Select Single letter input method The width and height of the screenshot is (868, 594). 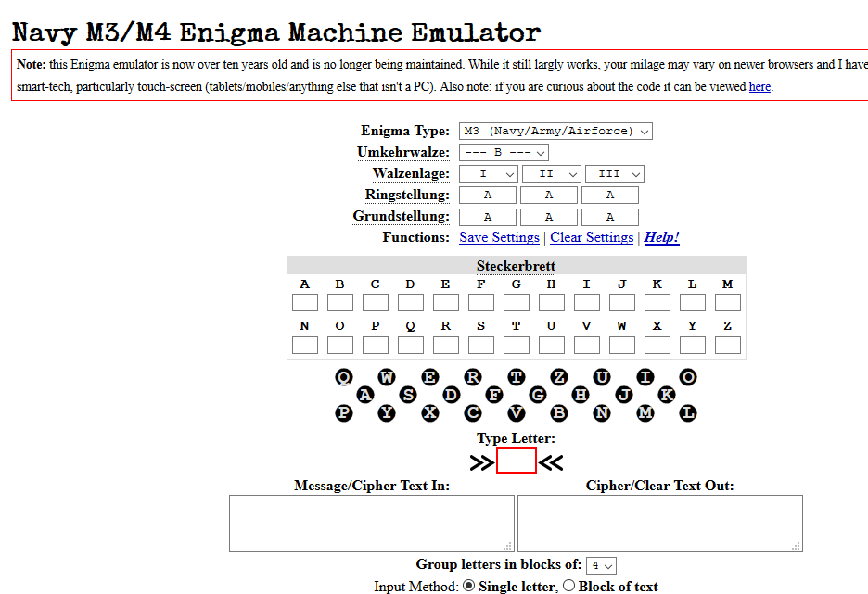[x=469, y=586]
